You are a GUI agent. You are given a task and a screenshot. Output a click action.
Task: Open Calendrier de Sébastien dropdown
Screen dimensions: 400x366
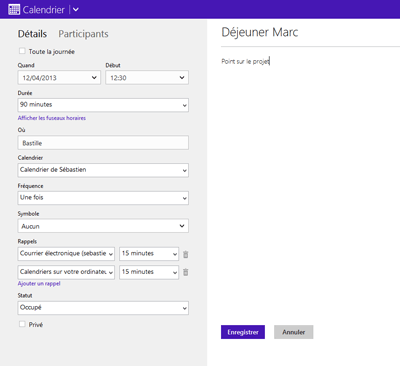click(103, 170)
